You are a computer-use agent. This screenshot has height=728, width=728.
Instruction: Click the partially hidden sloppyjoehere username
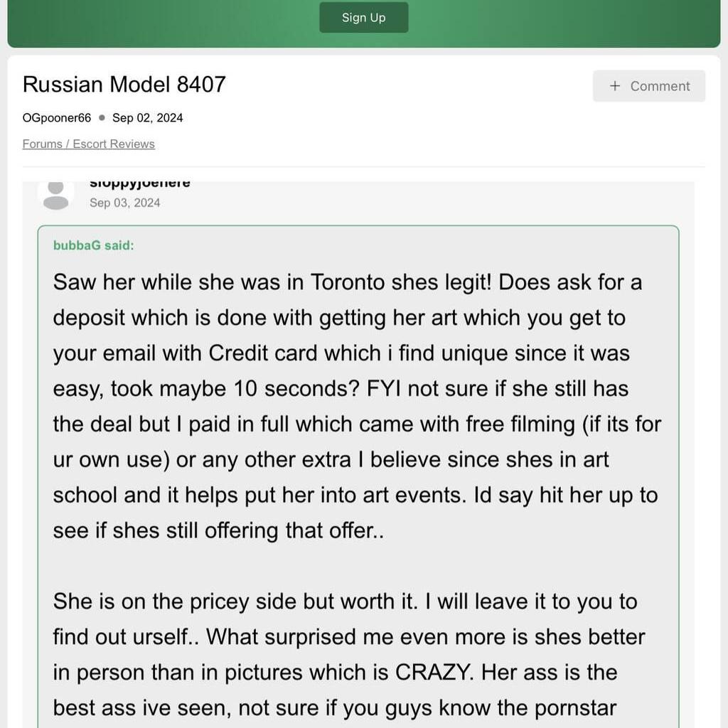pos(140,184)
